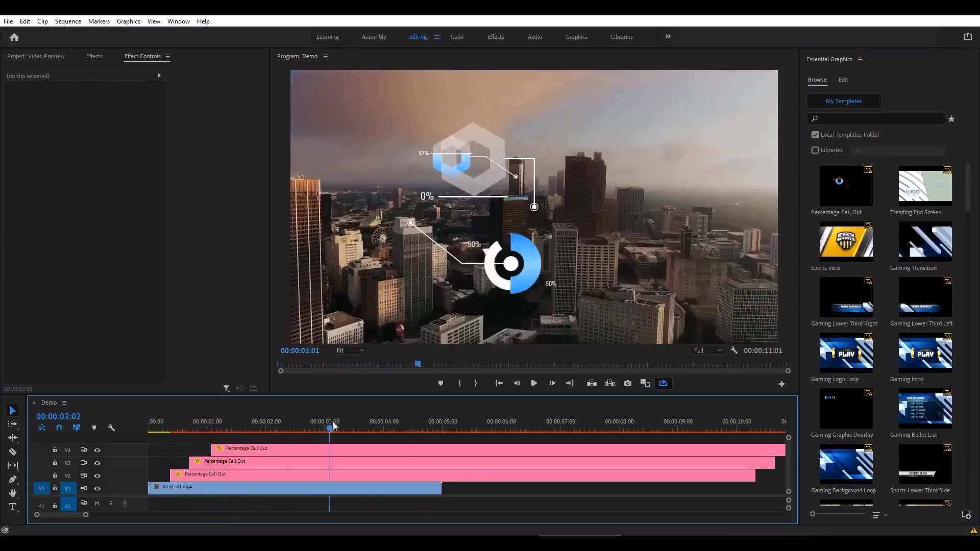Open the Markers menu
The image size is (980, 551).
(x=99, y=21)
